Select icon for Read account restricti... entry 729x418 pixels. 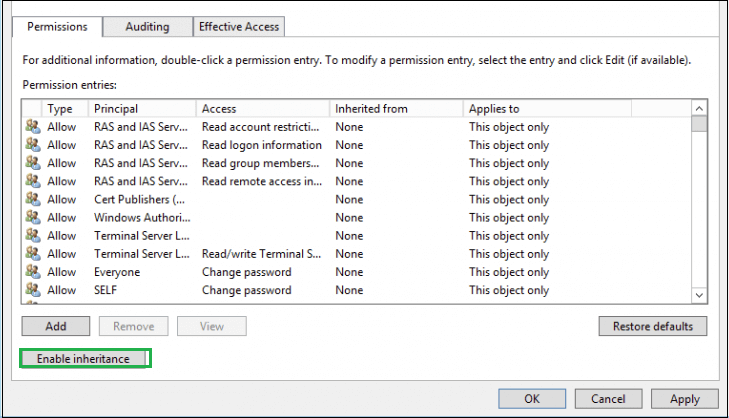33,126
